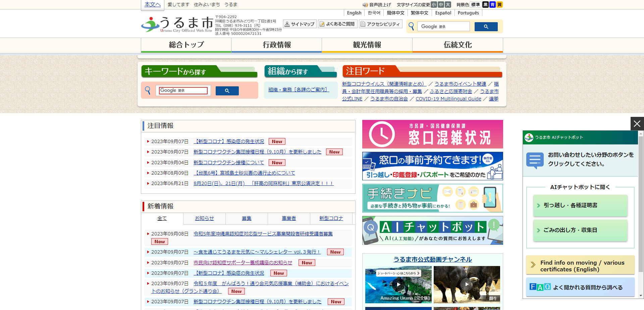The image size is (644, 310).
Task: Click the FAQ icon in the chatbot panel
Action: click(x=539, y=287)
